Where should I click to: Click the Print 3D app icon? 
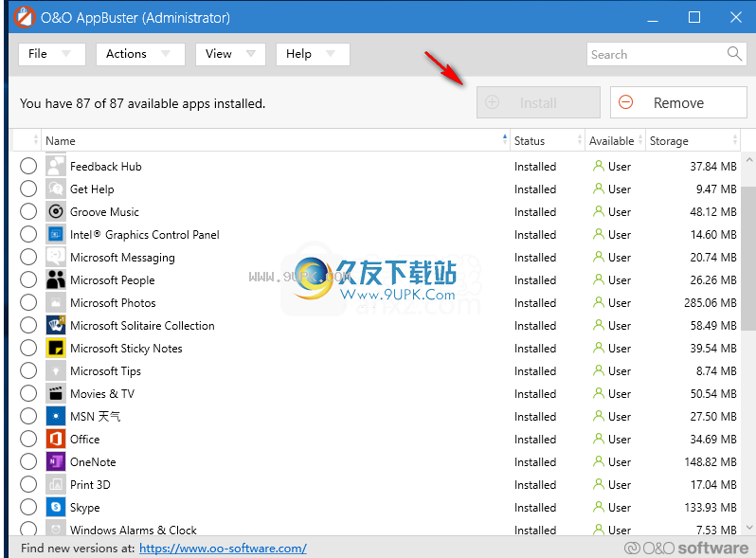point(56,485)
